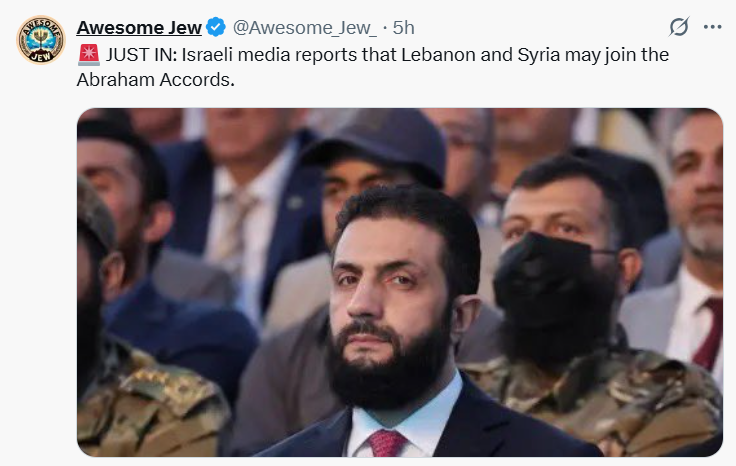Open the Awesome Jew profile avatar
The image size is (736, 466).
41,39
